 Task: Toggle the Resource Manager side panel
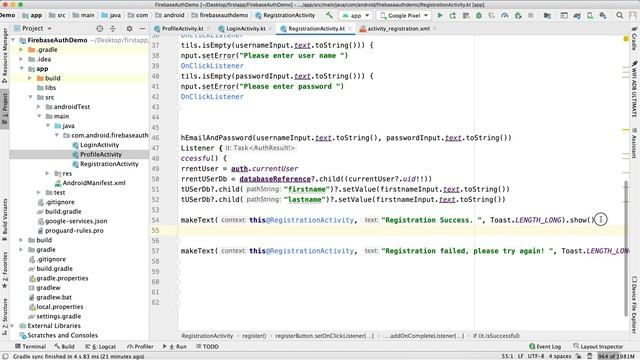click(5, 56)
